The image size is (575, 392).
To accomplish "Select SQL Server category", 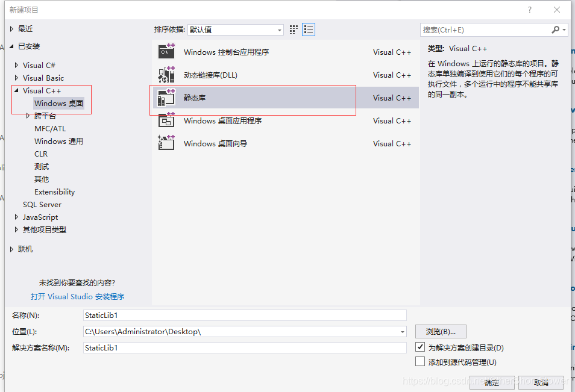I will [x=42, y=204].
